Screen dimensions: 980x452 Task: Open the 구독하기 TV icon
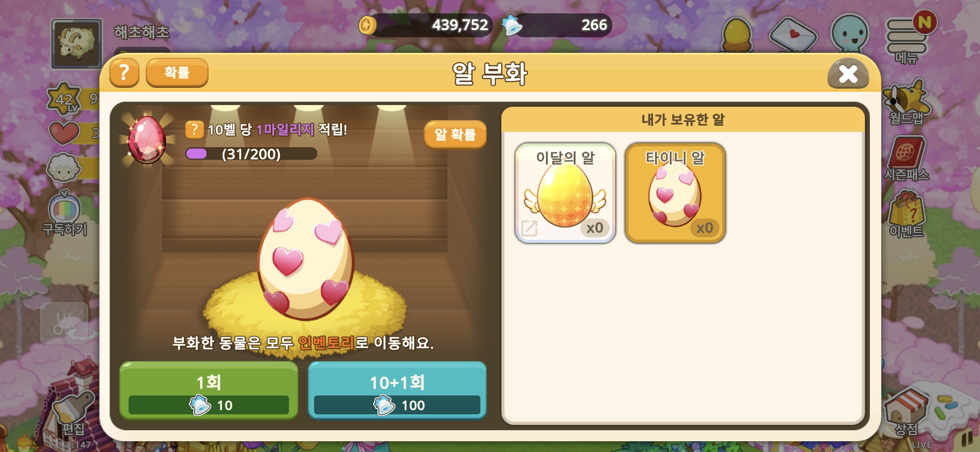[x=65, y=213]
